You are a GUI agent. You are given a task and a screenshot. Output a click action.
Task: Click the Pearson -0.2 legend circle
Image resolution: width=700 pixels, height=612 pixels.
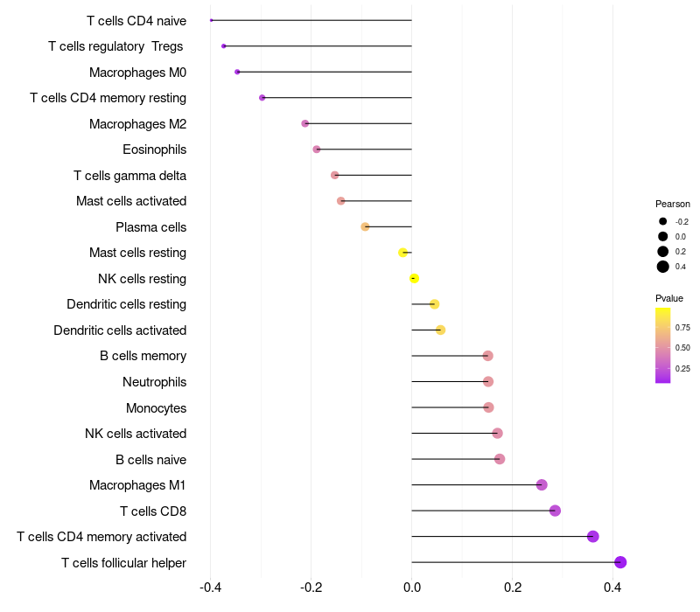[x=662, y=221]
